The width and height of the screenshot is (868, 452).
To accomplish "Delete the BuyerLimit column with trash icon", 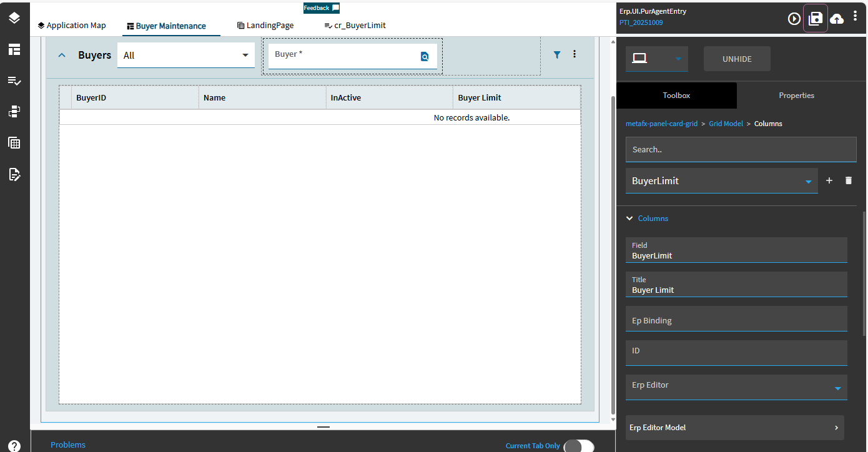I will (848, 180).
